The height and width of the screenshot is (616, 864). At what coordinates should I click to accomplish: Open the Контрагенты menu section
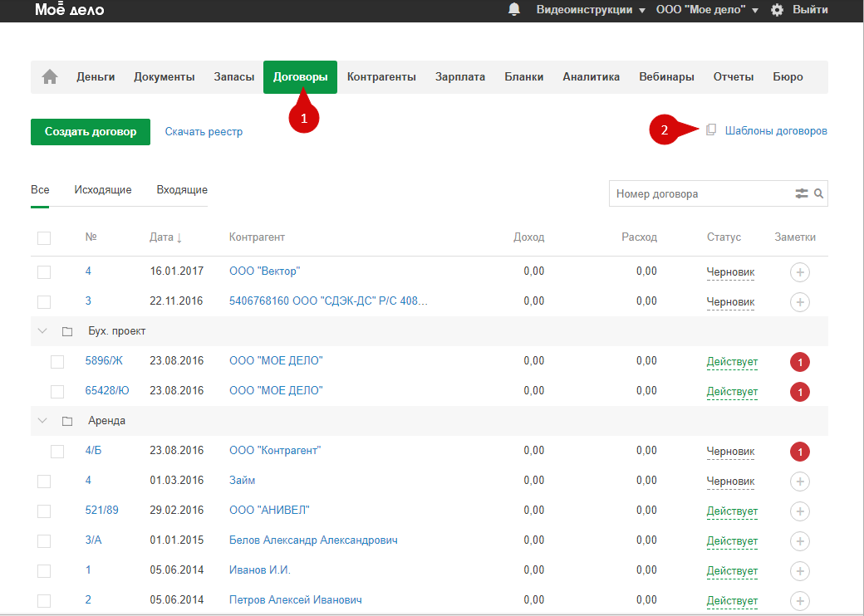(x=381, y=77)
